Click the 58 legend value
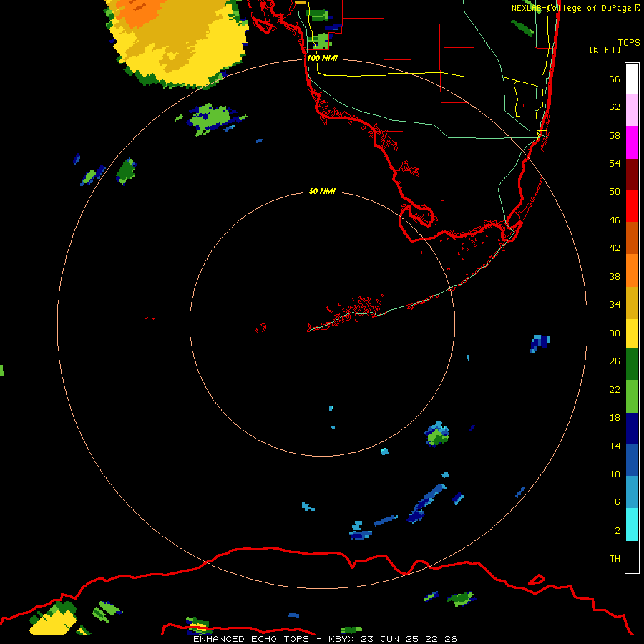Image resolution: width=644 pixels, height=644 pixels. 615,135
